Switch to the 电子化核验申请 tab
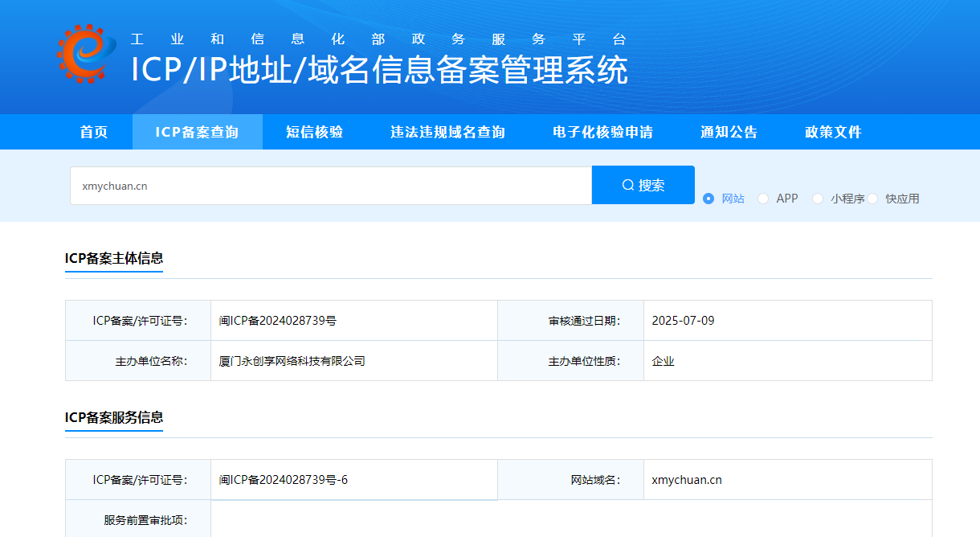The height and width of the screenshot is (537, 980). click(x=603, y=132)
